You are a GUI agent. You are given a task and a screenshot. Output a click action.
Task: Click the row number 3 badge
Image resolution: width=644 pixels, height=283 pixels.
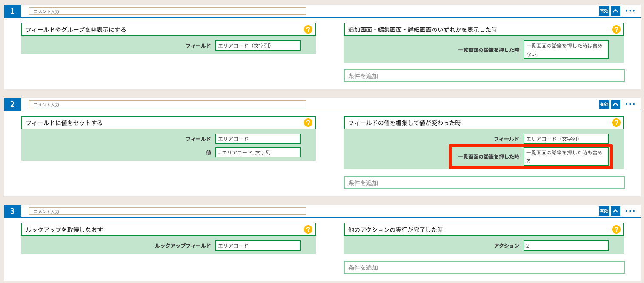12,211
